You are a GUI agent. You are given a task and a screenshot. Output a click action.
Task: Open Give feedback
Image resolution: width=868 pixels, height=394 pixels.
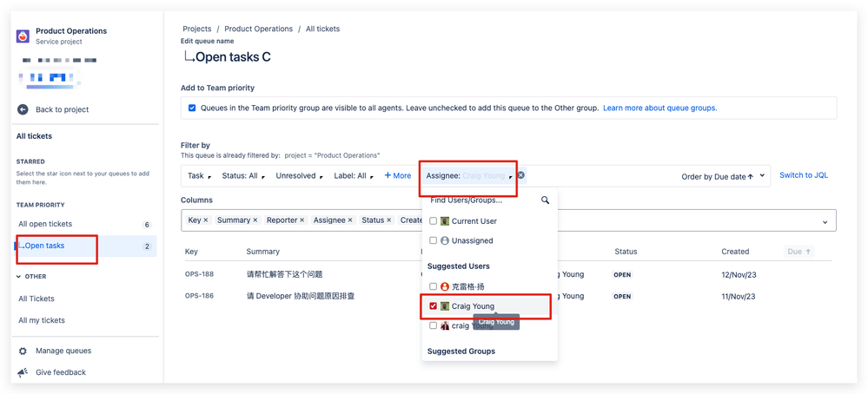61,372
